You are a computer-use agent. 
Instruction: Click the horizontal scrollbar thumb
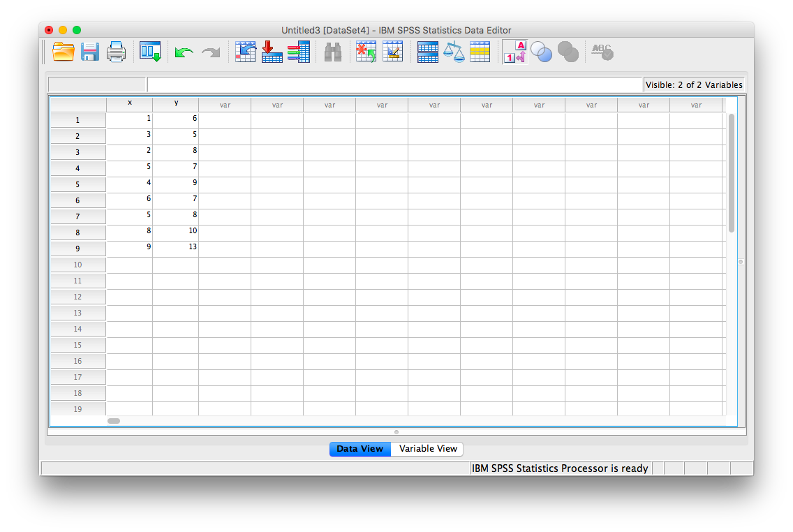114,421
